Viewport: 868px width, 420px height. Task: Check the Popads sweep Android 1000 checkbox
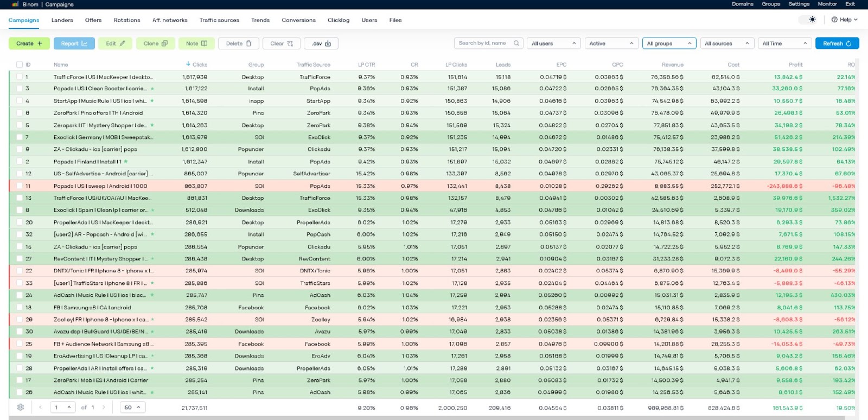(x=20, y=186)
